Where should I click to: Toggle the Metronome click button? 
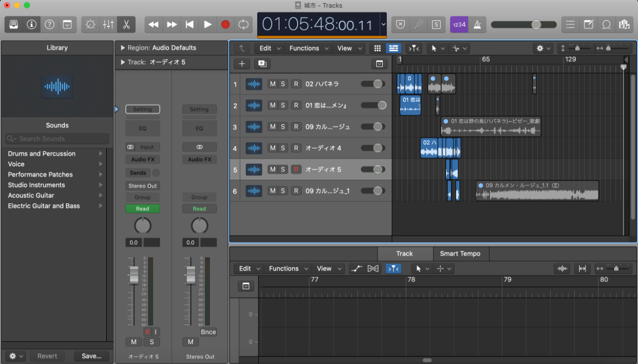[478, 24]
